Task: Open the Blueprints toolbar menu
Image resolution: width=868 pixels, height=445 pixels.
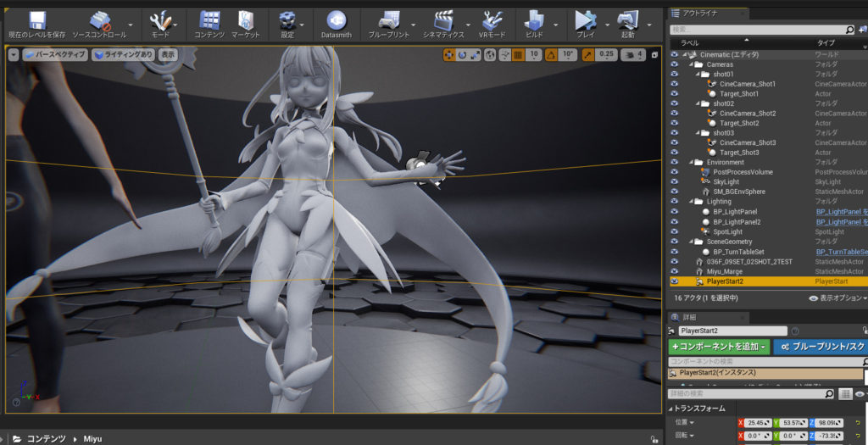Action: click(389, 20)
